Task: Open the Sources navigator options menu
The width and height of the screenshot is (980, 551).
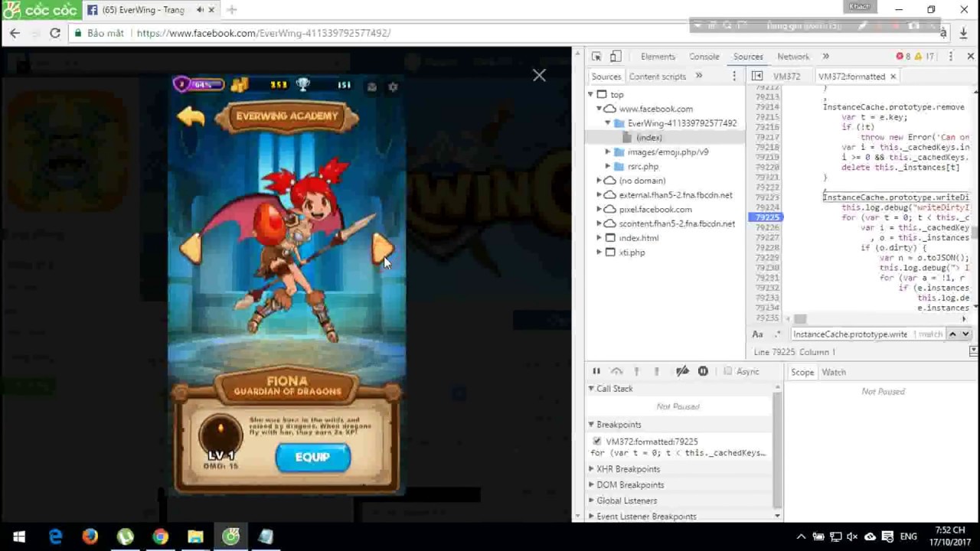Action: [734, 76]
